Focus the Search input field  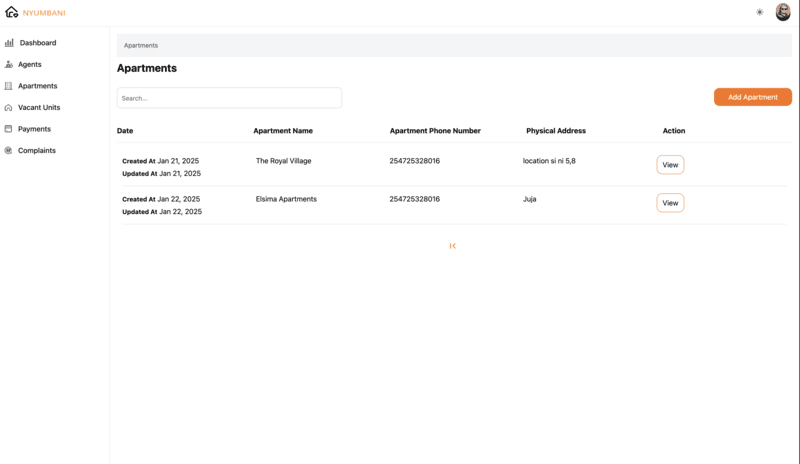pyautogui.click(x=229, y=98)
